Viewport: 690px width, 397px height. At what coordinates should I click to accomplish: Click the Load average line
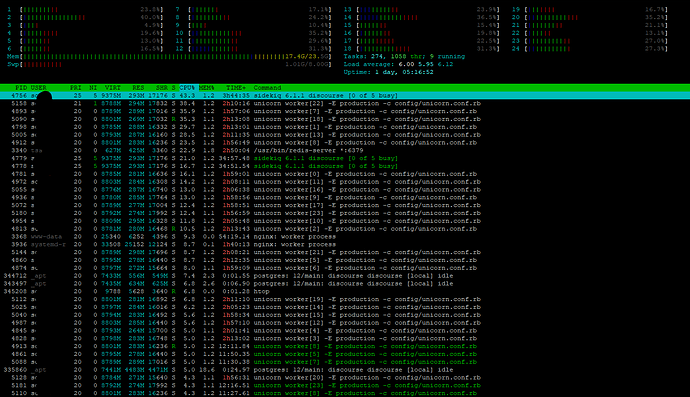click(x=398, y=64)
